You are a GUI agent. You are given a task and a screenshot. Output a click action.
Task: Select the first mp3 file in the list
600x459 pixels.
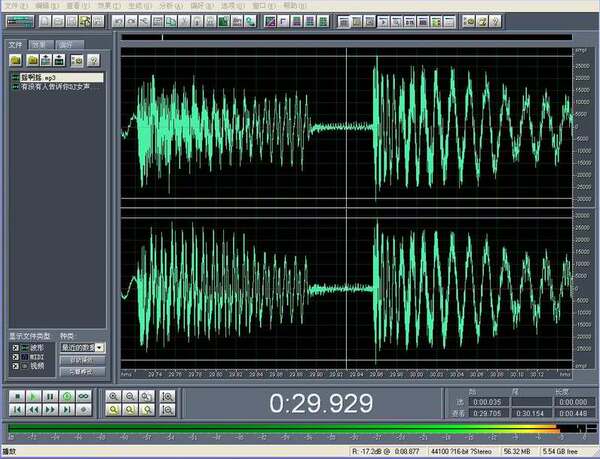point(37,77)
